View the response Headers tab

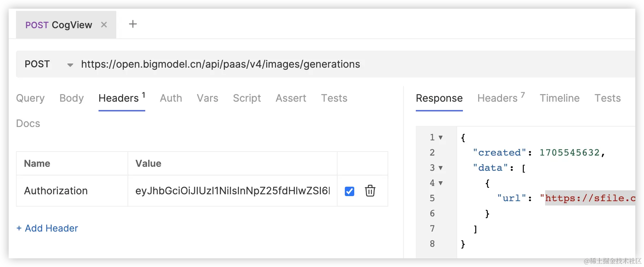click(497, 98)
